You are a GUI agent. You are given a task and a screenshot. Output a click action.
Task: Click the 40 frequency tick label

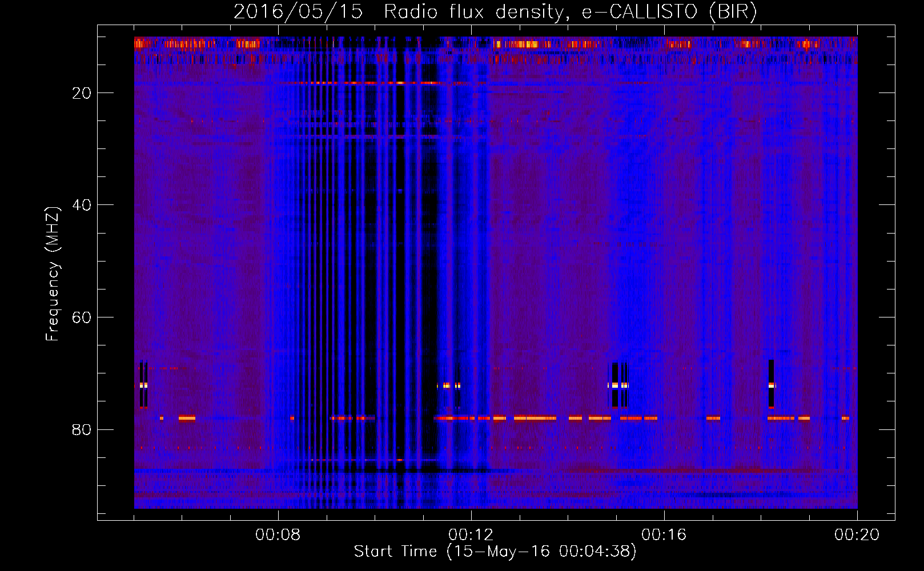pos(82,205)
